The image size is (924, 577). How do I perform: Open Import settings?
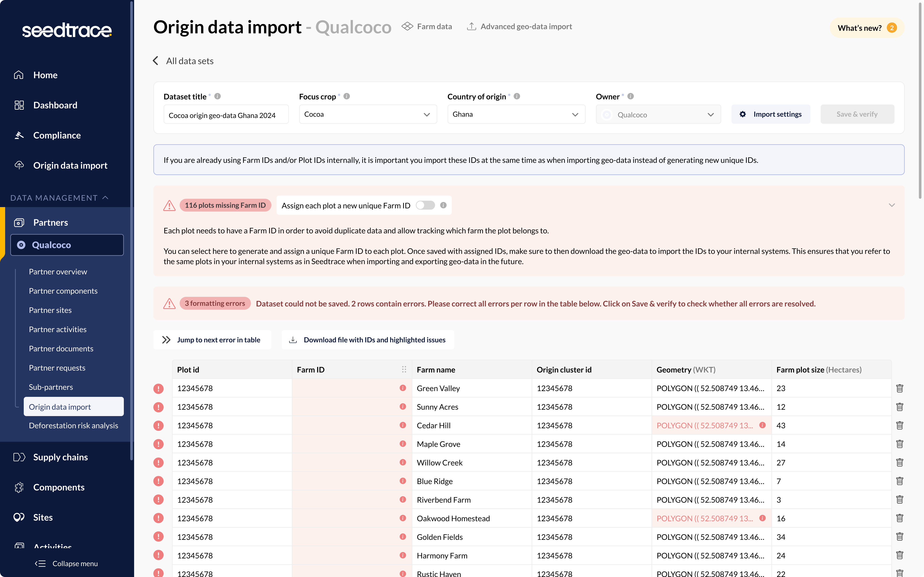(771, 114)
